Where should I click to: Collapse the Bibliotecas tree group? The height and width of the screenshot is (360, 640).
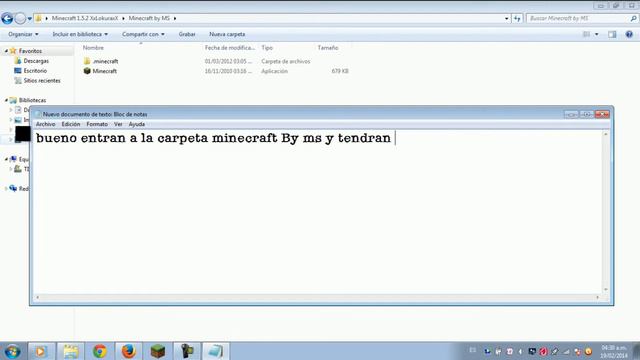[6, 100]
